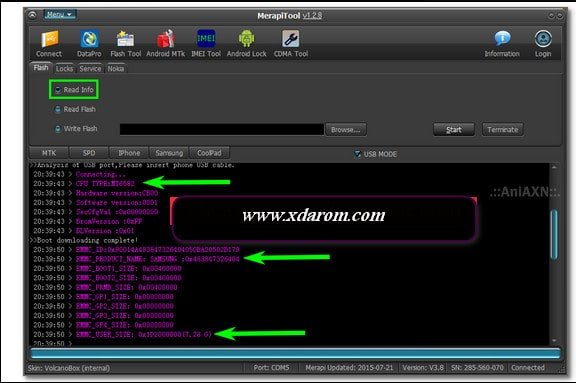Select the Read Flash radio option

point(75,109)
